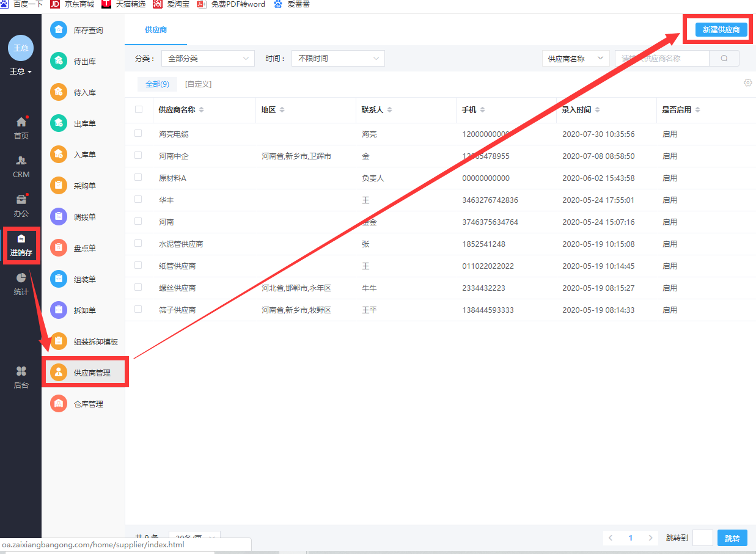Viewport: 756px width, 554px height.
Task: Open 采购单 purchase order icon
Action: point(59,186)
